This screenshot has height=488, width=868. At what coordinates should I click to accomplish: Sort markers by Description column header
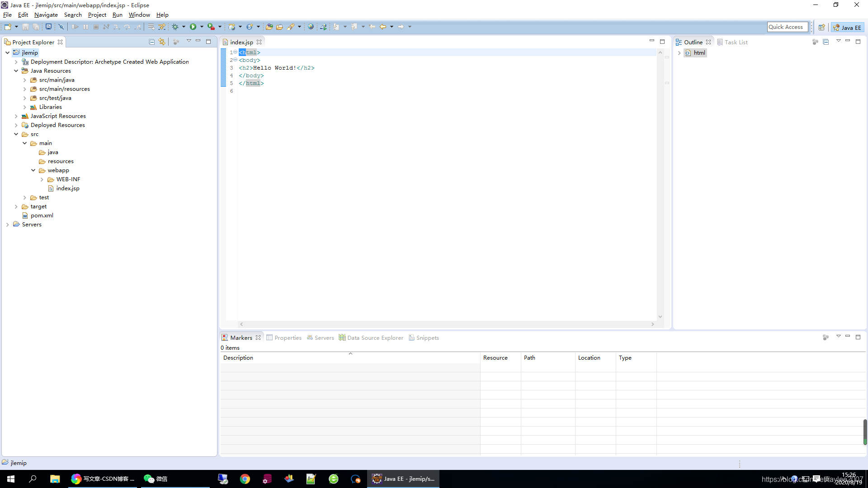(x=238, y=357)
